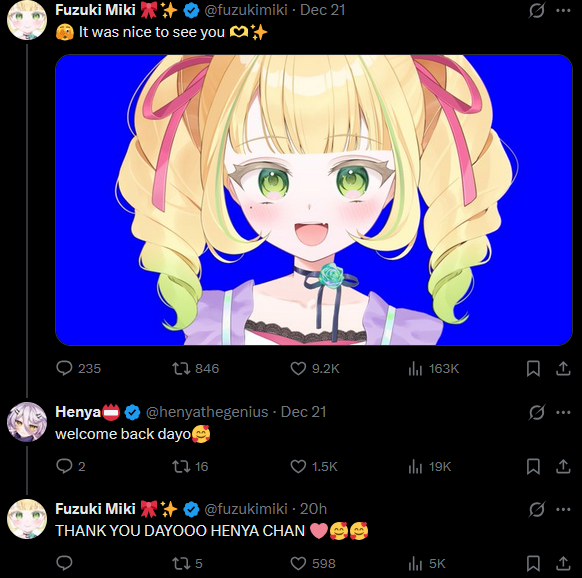Share the top tweet via share icon

click(563, 369)
